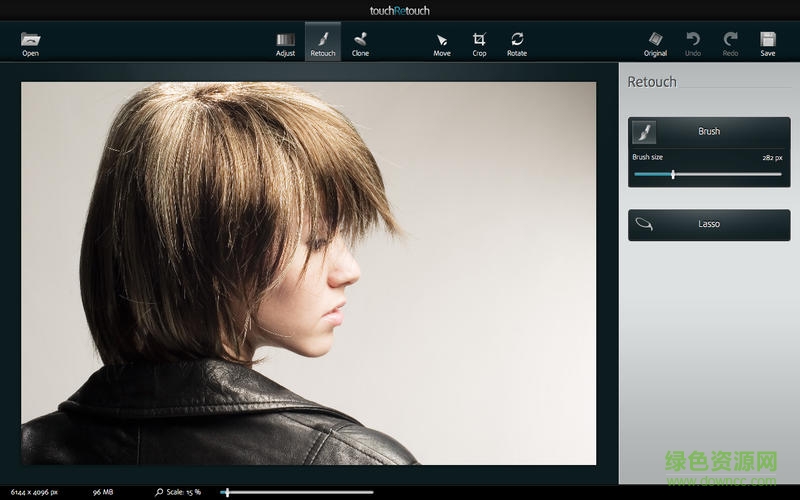Click the paintbrush icon beside Brush
This screenshot has height=500, width=800.
tap(644, 132)
